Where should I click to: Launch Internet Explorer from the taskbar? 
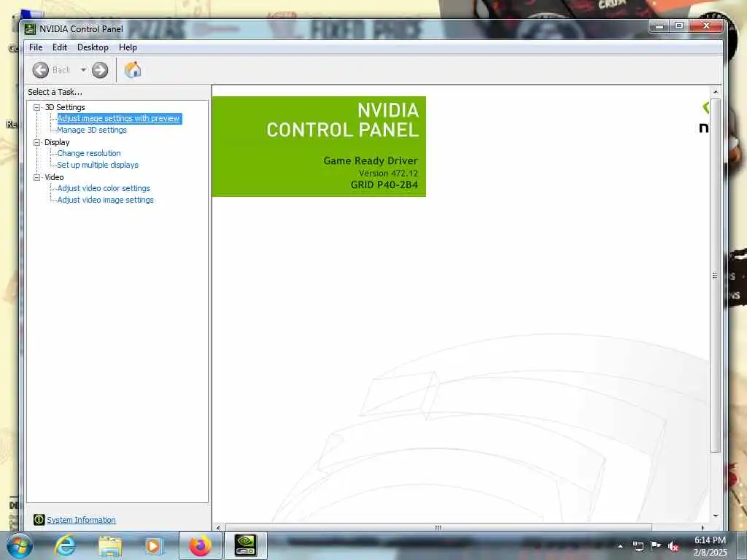pos(65,545)
